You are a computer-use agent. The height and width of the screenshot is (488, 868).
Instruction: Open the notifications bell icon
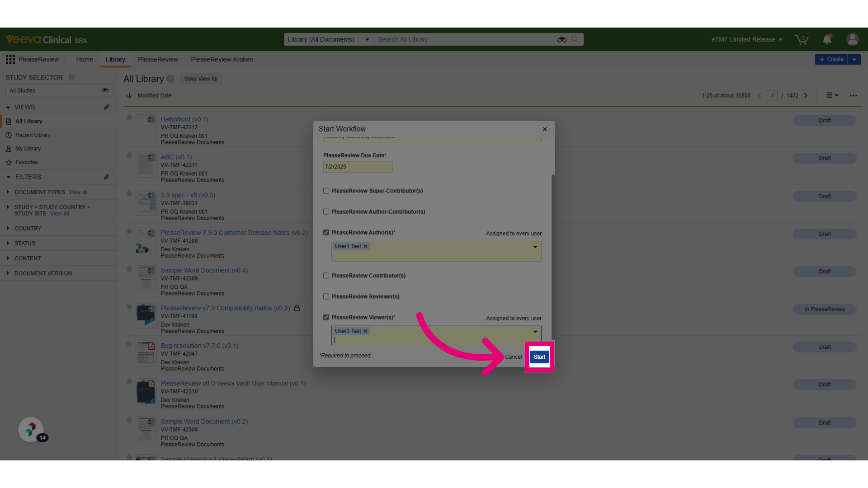point(827,39)
